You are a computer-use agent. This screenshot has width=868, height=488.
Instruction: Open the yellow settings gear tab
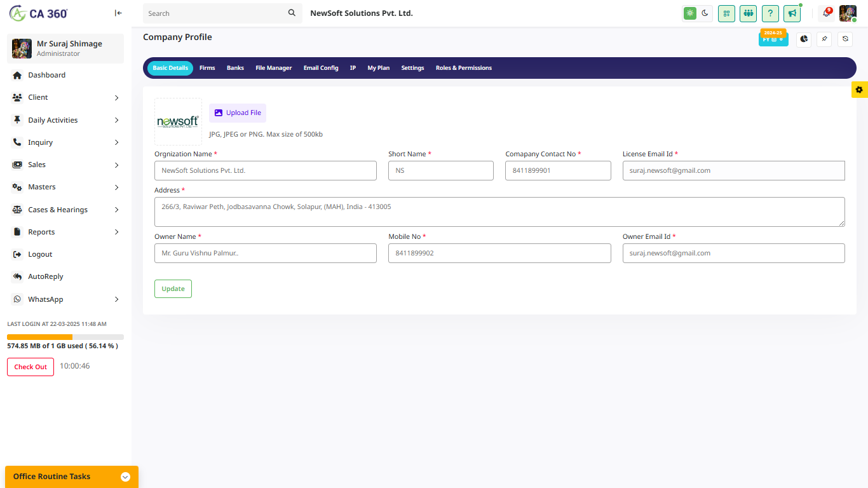tap(860, 90)
